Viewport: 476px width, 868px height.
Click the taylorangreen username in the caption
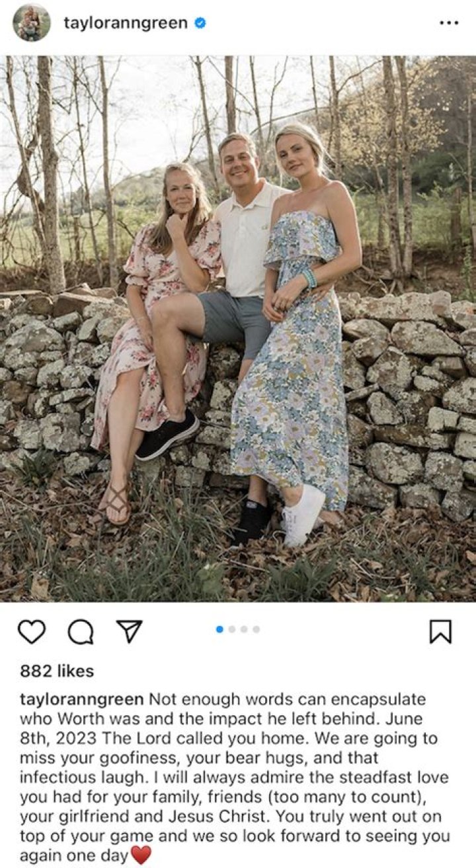[81, 699]
